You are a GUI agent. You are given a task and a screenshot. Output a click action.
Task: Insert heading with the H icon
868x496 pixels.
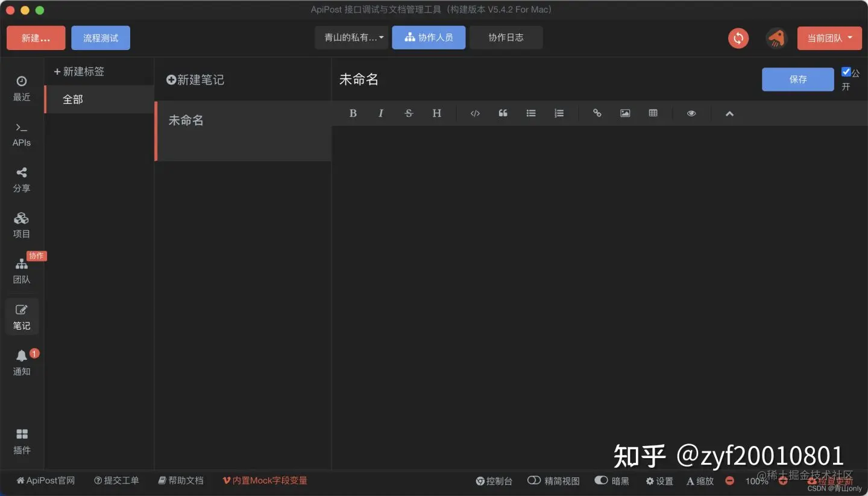[x=437, y=113]
